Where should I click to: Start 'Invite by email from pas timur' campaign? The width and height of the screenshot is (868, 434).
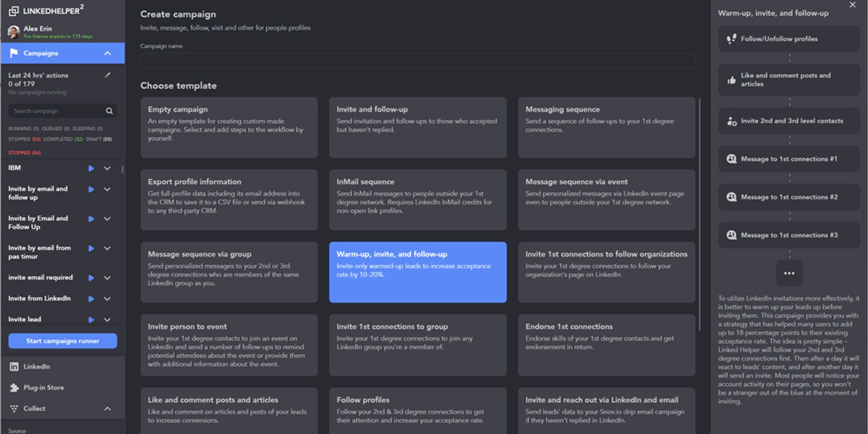(91, 248)
